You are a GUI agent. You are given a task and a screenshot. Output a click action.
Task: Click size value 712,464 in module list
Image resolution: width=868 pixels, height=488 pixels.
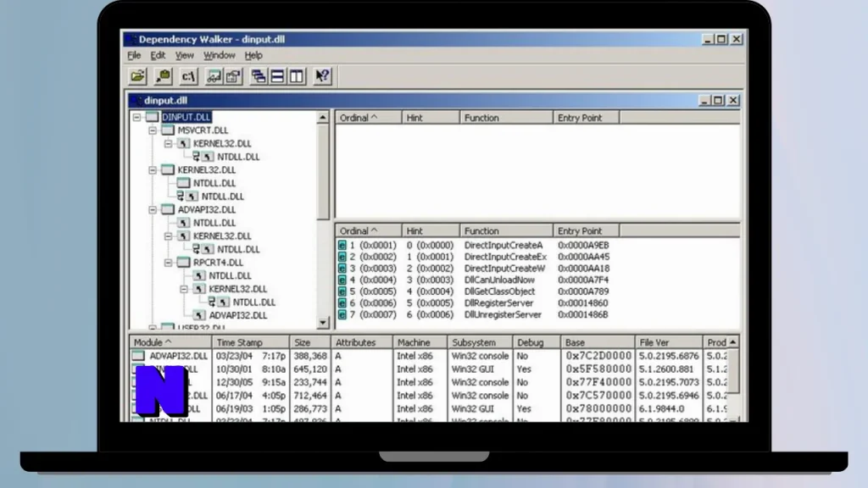[310, 396]
